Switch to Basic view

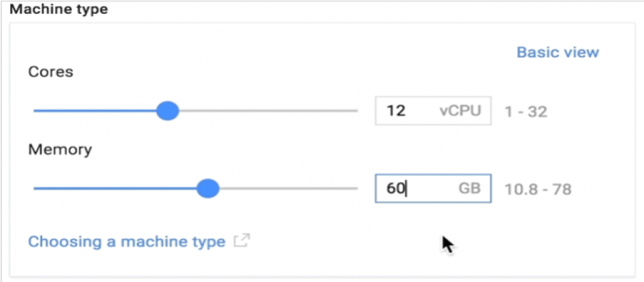[x=557, y=52]
